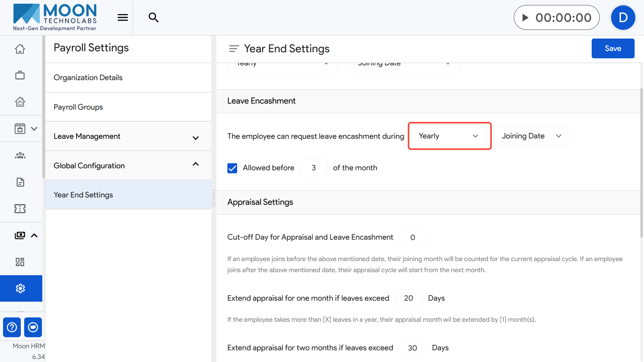Click the Save button
644x362 pixels.
613,49
